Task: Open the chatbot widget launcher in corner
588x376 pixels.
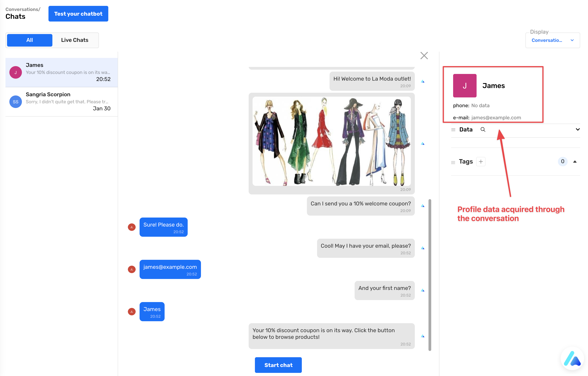Action: click(x=572, y=359)
